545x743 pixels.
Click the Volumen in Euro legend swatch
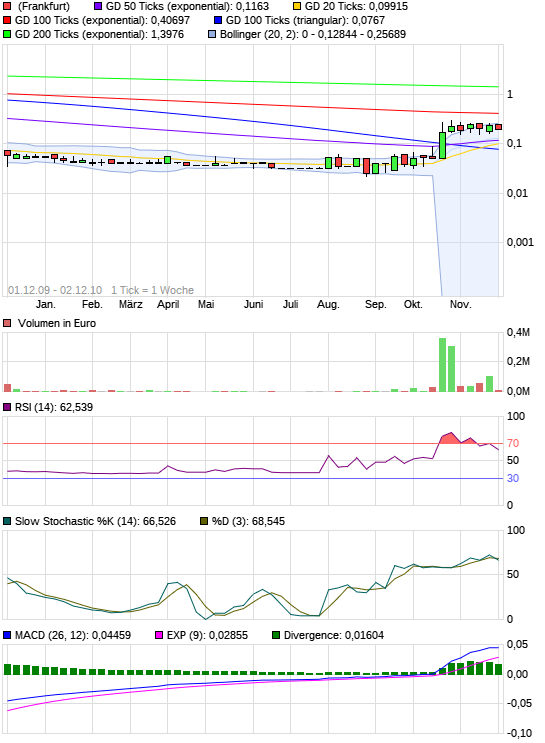pos(7,323)
